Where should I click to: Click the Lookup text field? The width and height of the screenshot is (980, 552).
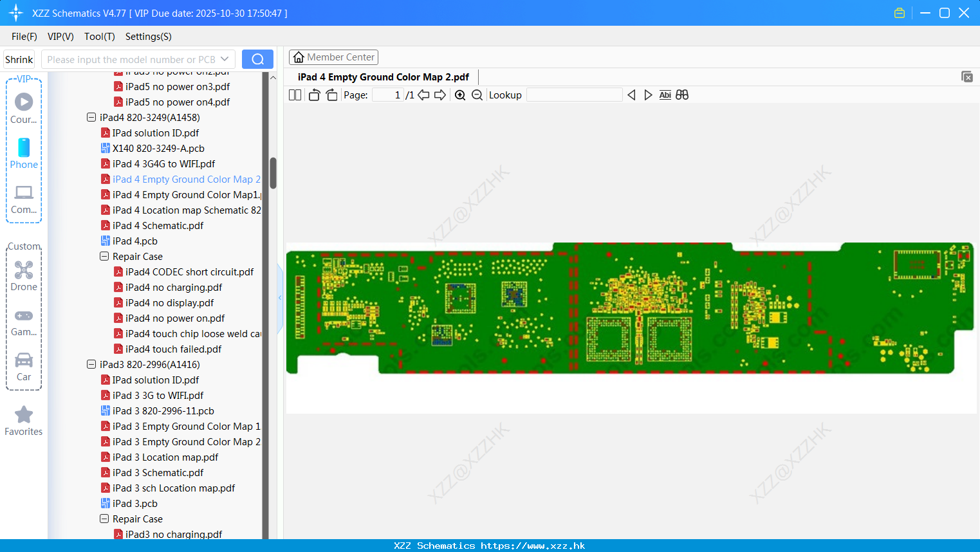[575, 95]
